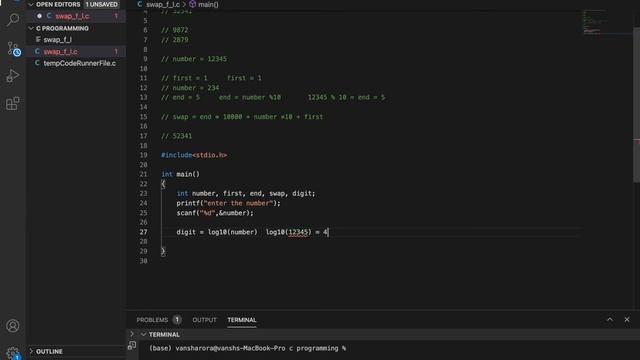Image resolution: width=640 pixels, height=360 pixels.
Task: Click line number 27 in gutter
Action: pyautogui.click(x=143, y=232)
